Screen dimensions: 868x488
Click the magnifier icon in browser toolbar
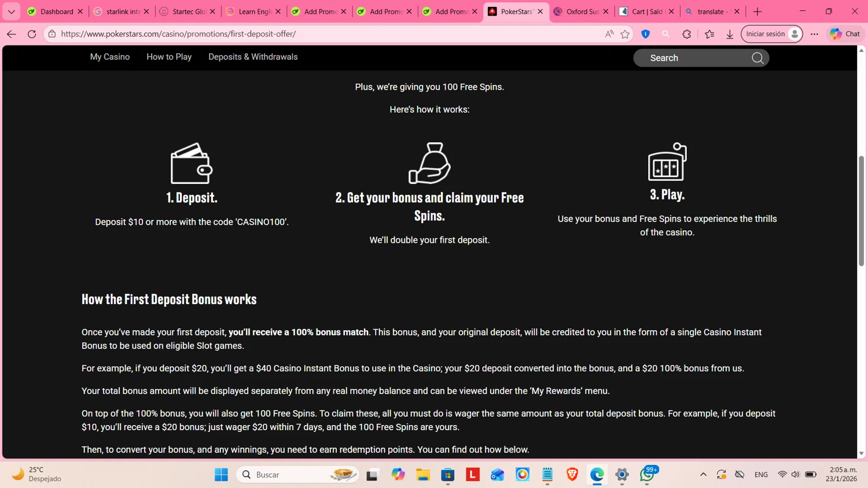click(666, 34)
